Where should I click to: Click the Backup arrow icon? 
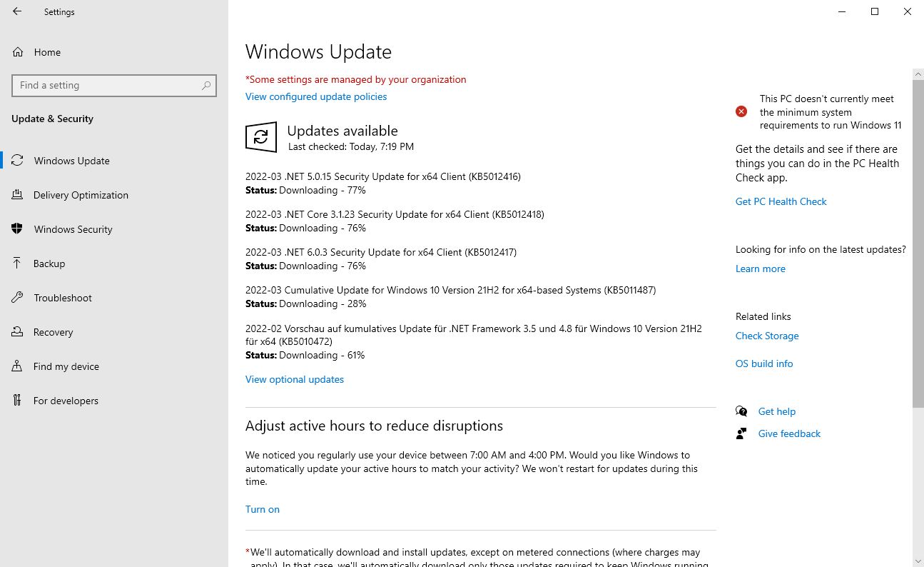pyautogui.click(x=17, y=264)
